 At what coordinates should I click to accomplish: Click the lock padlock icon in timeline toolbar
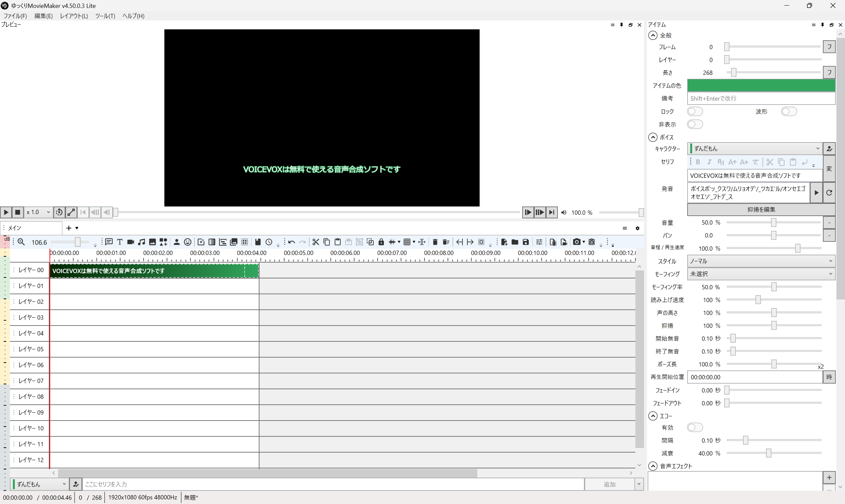381,242
